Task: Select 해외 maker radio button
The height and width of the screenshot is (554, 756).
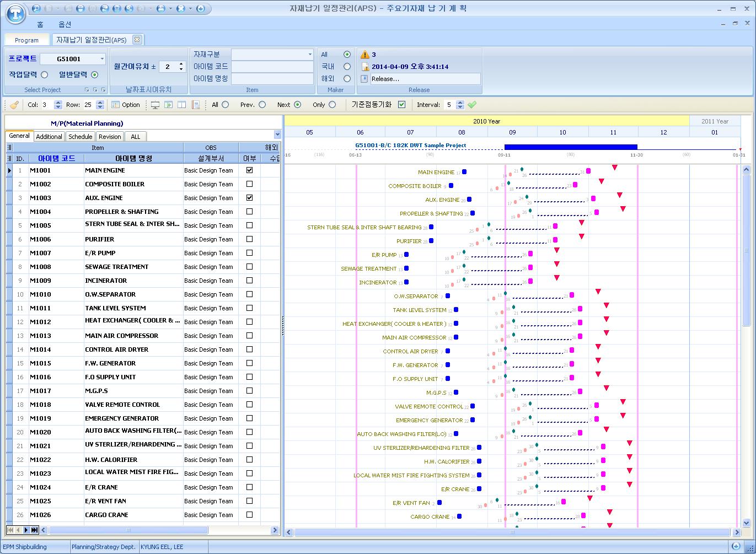Action: pos(347,78)
